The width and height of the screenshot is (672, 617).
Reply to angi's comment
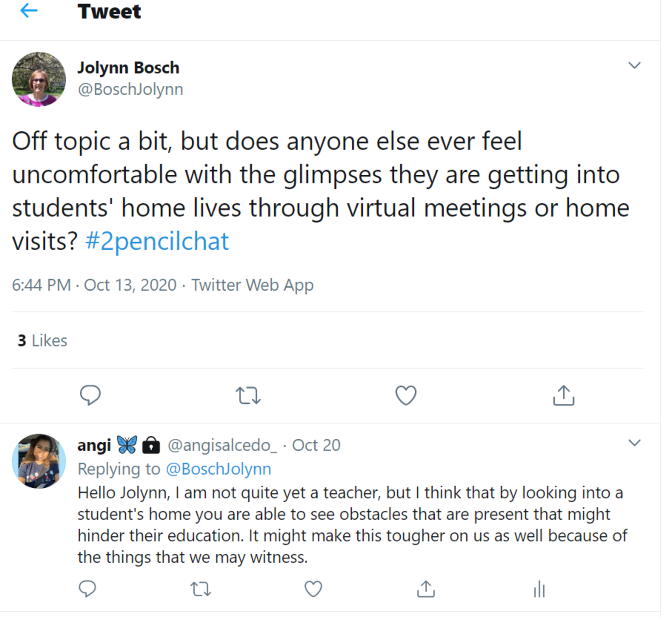pos(87,589)
